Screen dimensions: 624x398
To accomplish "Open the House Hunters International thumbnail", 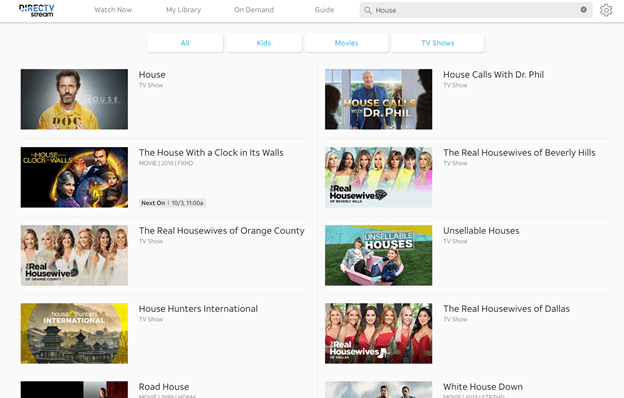I will click(74, 333).
